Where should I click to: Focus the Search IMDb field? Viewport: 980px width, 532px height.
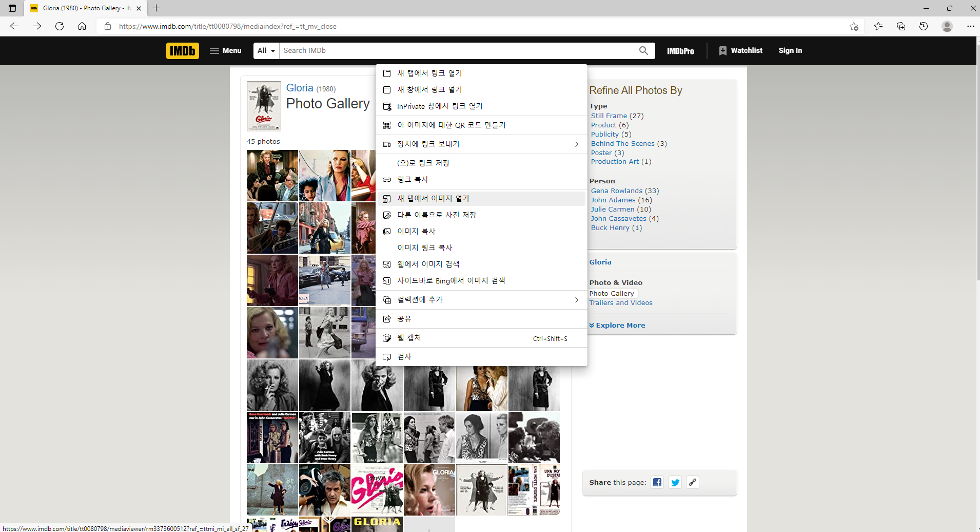pyautogui.click(x=457, y=51)
